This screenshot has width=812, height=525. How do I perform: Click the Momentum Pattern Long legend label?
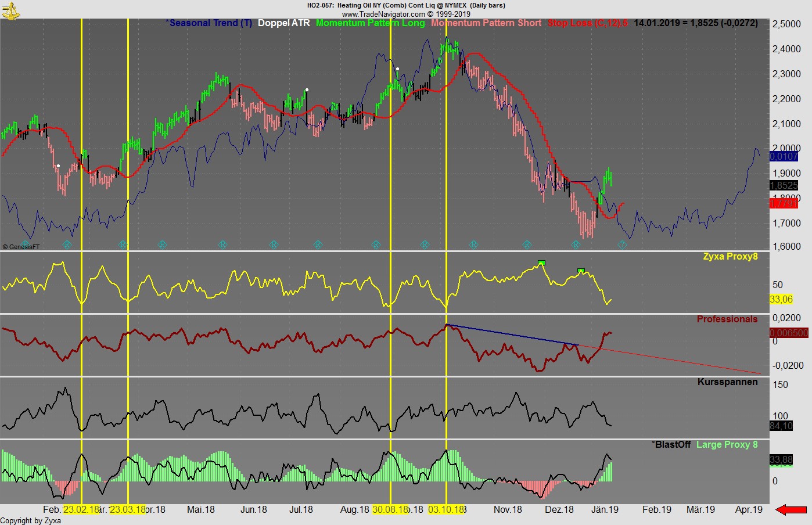pyautogui.click(x=370, y=23)
